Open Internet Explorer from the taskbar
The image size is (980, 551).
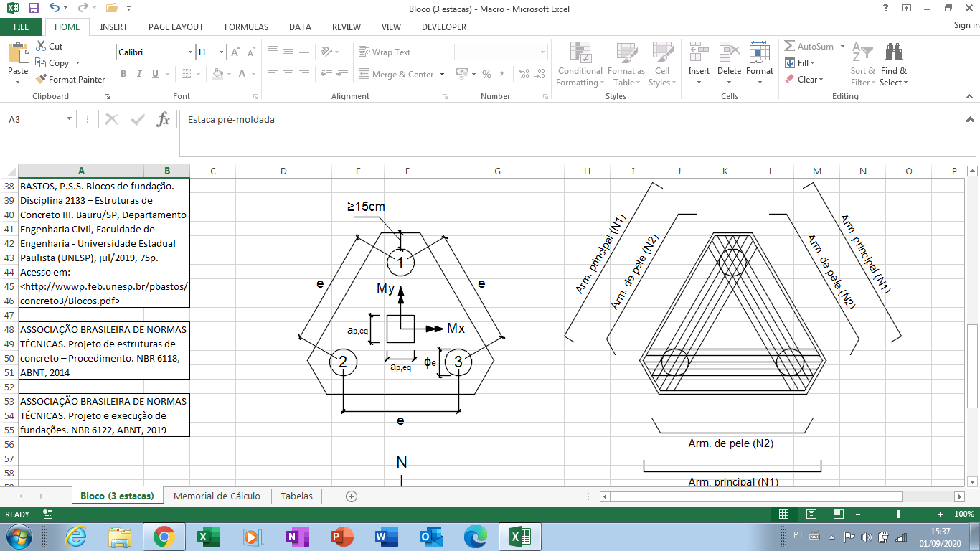pyautogui.click(x=75, y=537)
